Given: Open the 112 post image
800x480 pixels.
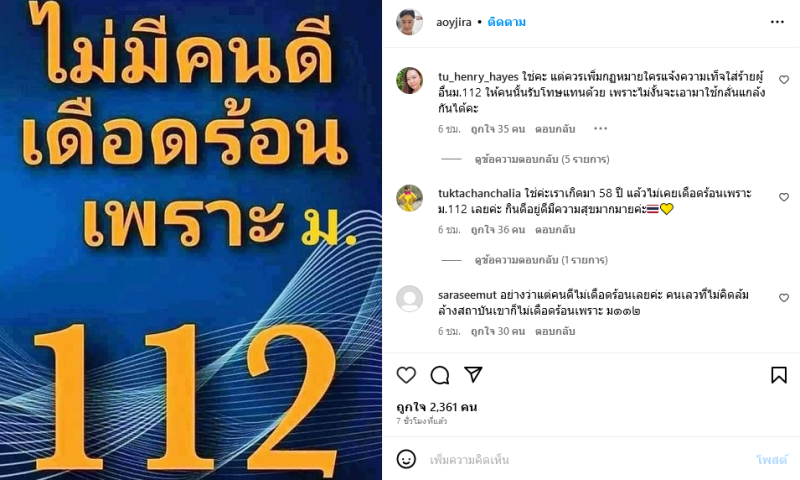Looking at the screenshot, I should point(191,240).
